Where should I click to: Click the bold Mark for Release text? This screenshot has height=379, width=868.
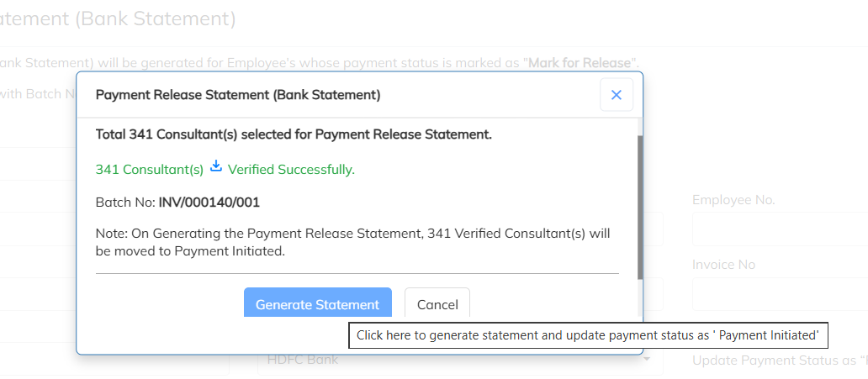[x=579, y=63]
